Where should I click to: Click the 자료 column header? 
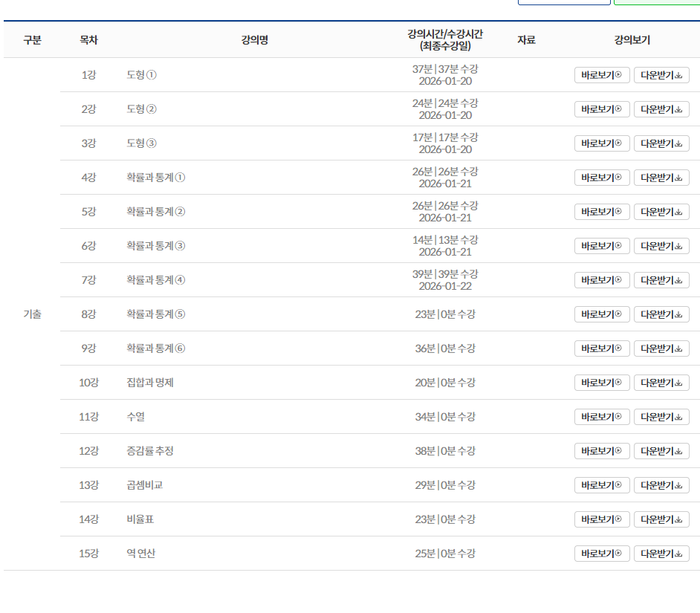tap(526, 40)
